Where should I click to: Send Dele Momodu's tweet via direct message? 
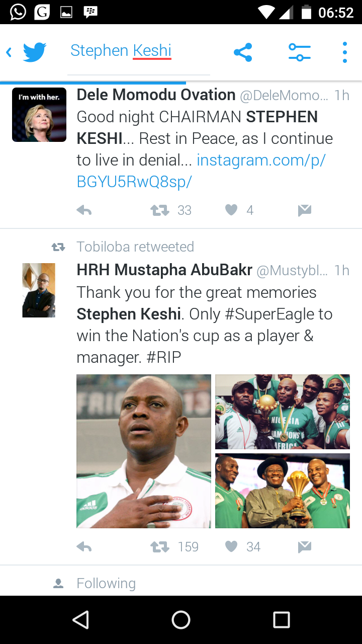pyautogui.click(x=304, y=211)
